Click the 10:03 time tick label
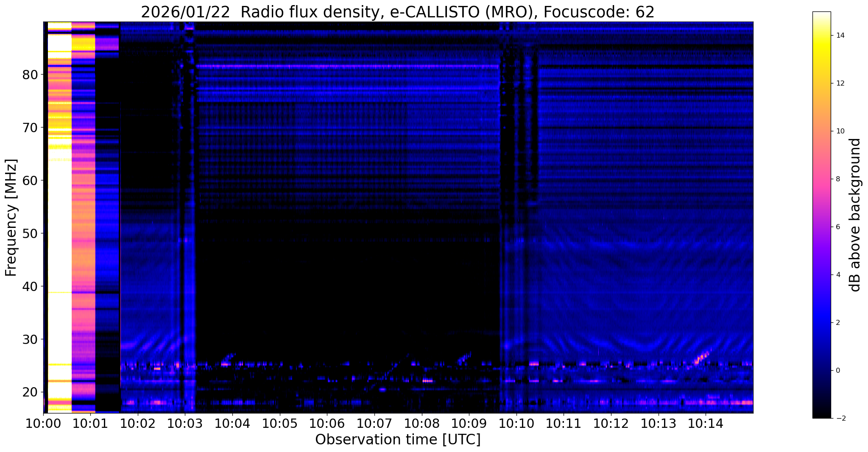Screen dimensions: 868x452 [185, 424]
